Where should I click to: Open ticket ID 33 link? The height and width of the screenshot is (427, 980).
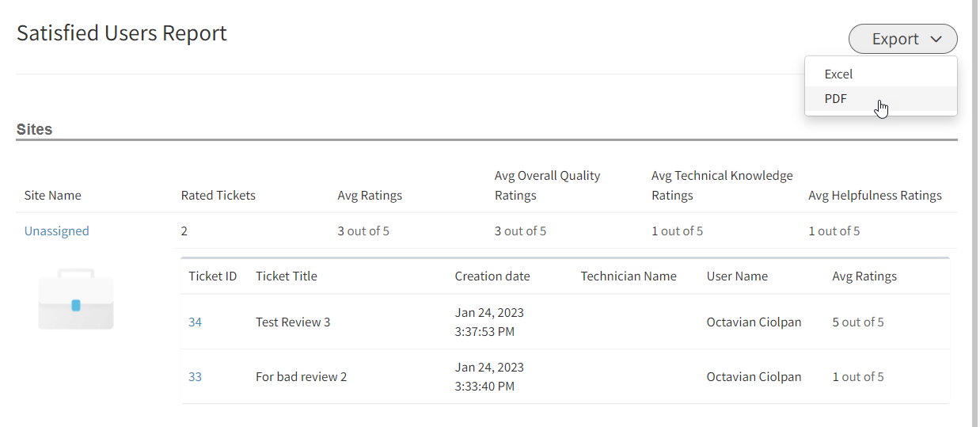coord(195,377)
